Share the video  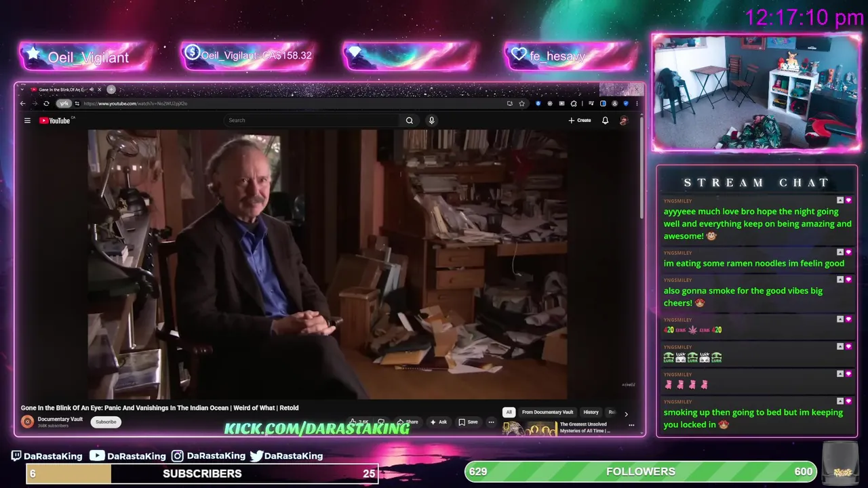point(408,422)
